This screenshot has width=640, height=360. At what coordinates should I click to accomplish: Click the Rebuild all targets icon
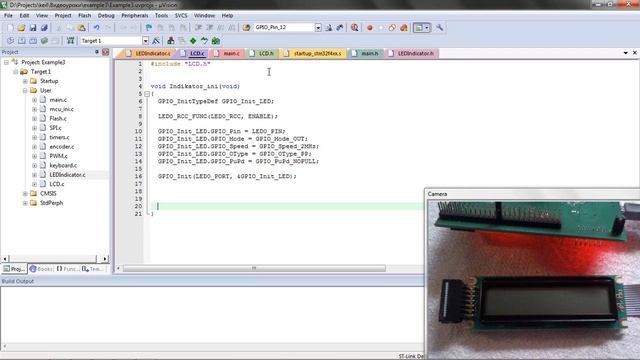coord(33,41)
